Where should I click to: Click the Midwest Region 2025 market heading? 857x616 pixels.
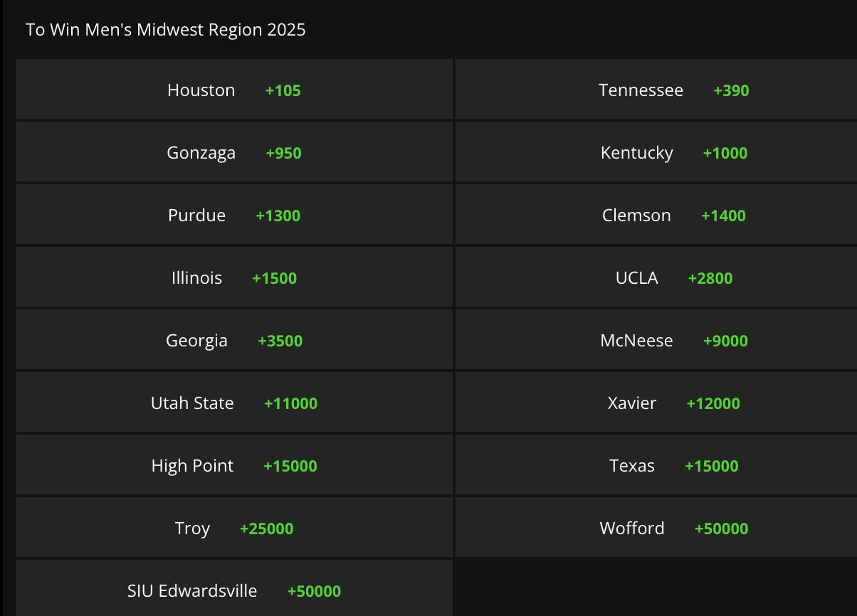166,30
